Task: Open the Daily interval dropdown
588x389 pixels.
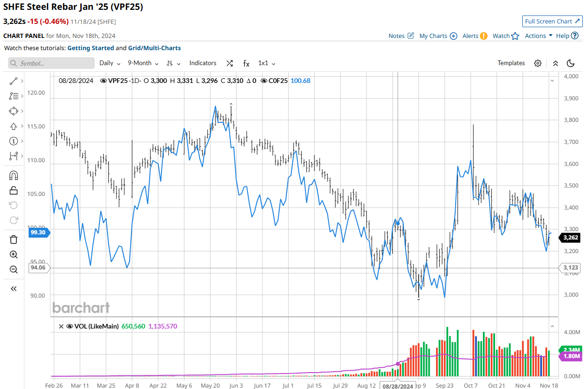Action: click(x=110, y=63)
